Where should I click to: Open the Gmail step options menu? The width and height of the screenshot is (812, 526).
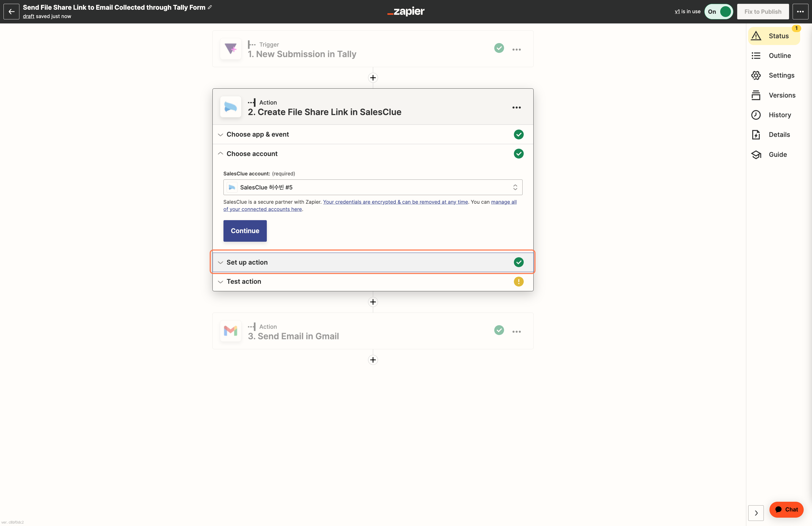(517, 332)
